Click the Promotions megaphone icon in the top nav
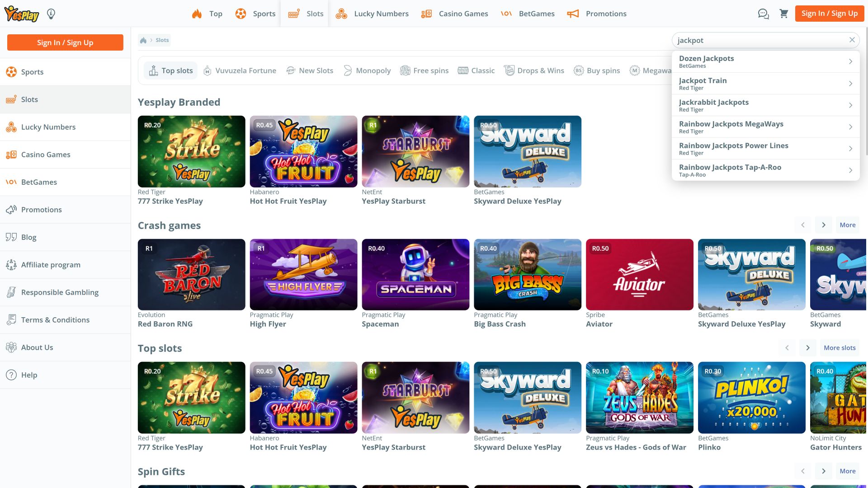This screenshot has height=488, width=868. (573, 14)
